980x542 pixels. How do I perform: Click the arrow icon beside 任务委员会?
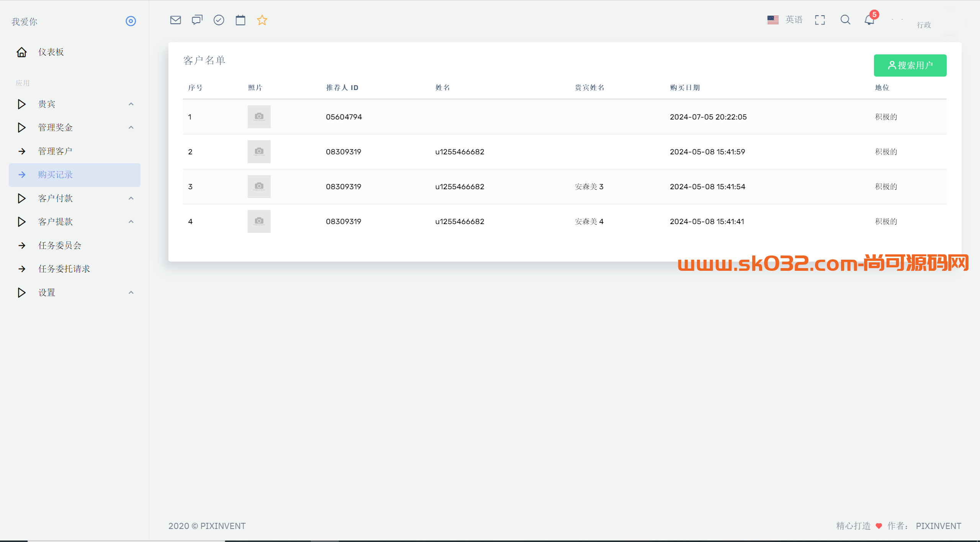point(22,246)
